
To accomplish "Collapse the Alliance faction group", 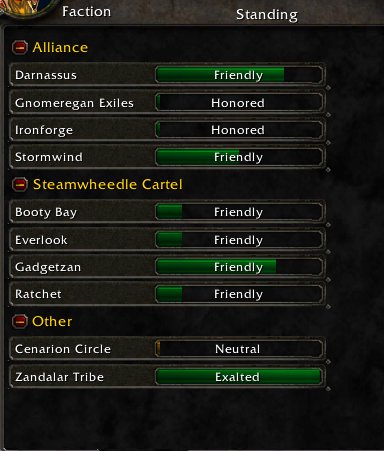I will click(20, 48).
